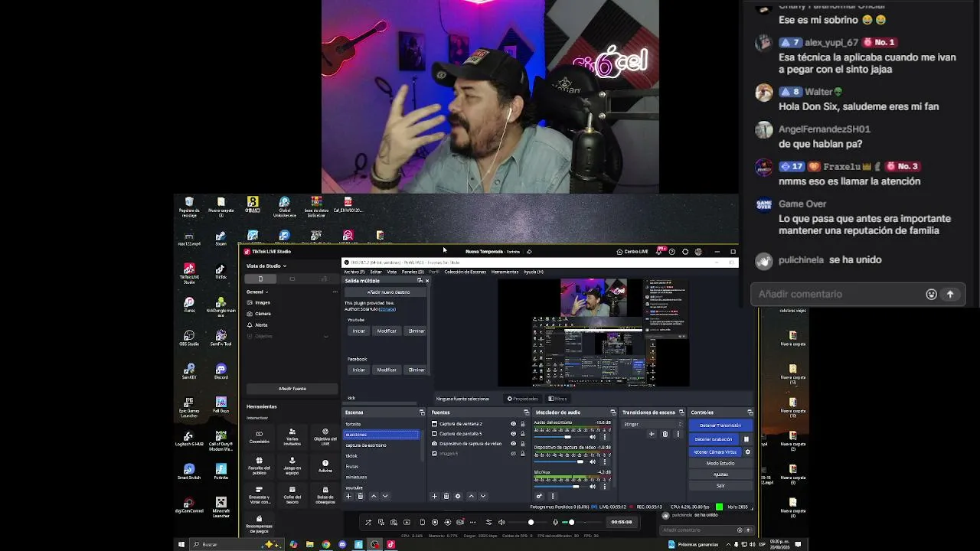Add a new source with plus icon in Fuentes
The height and width of the screenshot is (551, 980).
coord(434,496)
